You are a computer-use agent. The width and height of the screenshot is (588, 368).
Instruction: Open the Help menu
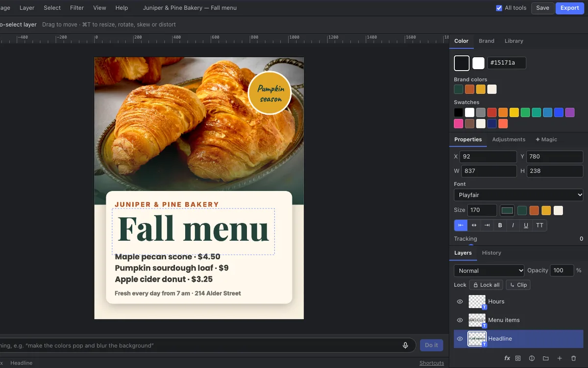point(122,8)
